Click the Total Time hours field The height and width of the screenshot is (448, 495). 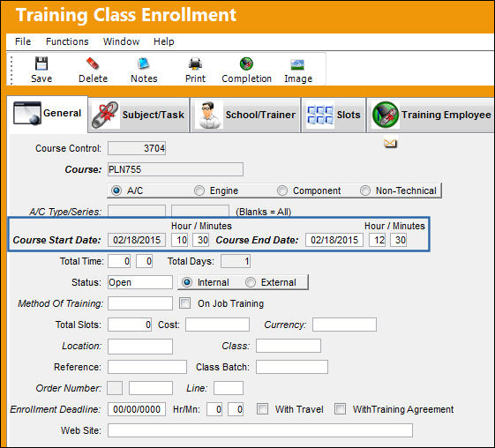[119, 261]
